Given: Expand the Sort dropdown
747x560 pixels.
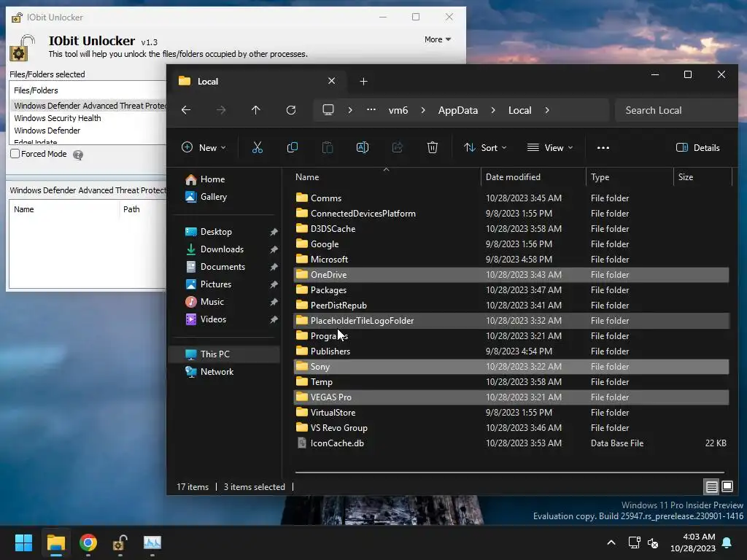Looking at the screenshot, I should coord(485,147).
